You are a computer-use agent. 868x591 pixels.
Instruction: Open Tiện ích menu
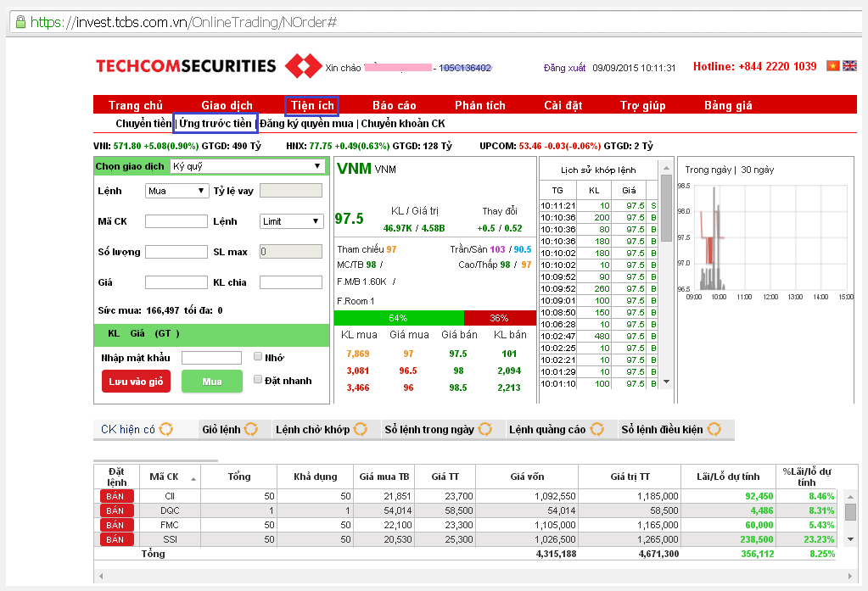(x=312, y=105)
